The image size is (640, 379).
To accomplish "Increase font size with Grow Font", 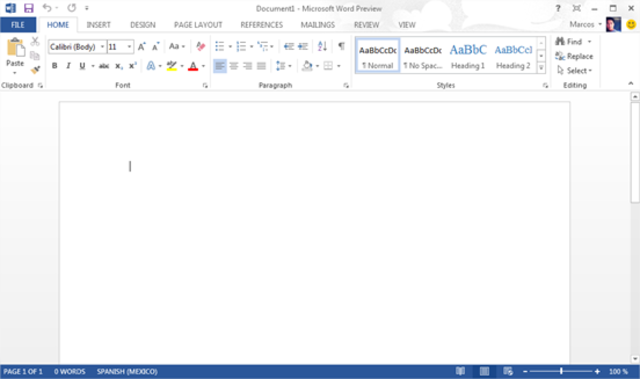I will tap(142, 47).
